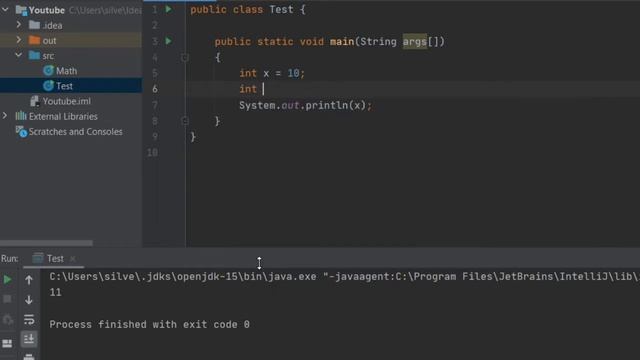
Task: Expand the out folder
Action: coord(19,40)
